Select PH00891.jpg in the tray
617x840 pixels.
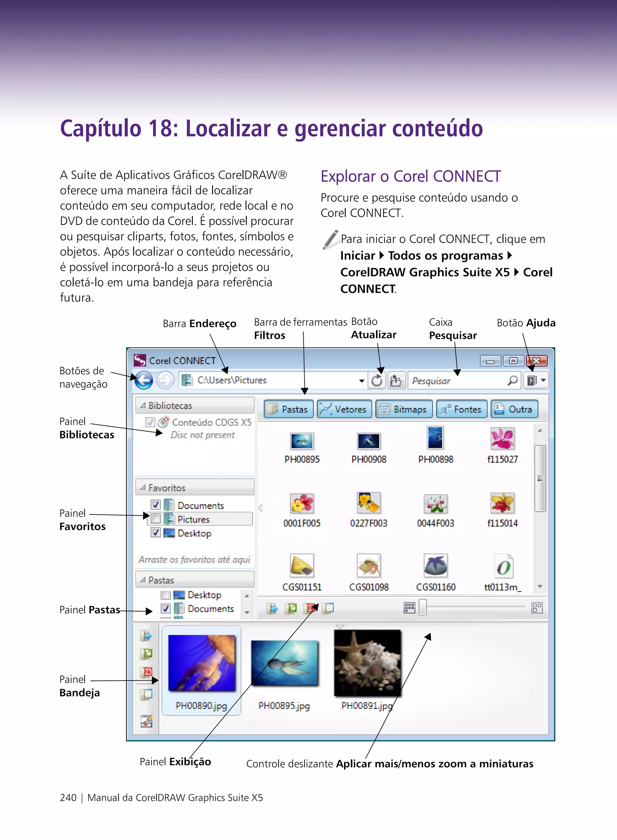(x=368, y=663)
